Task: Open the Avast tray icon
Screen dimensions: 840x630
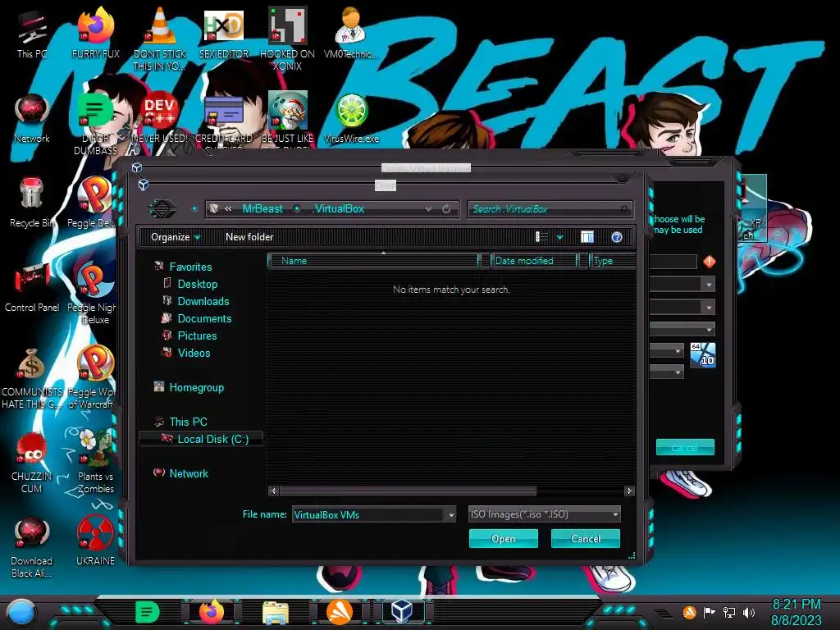Action: 689,612
